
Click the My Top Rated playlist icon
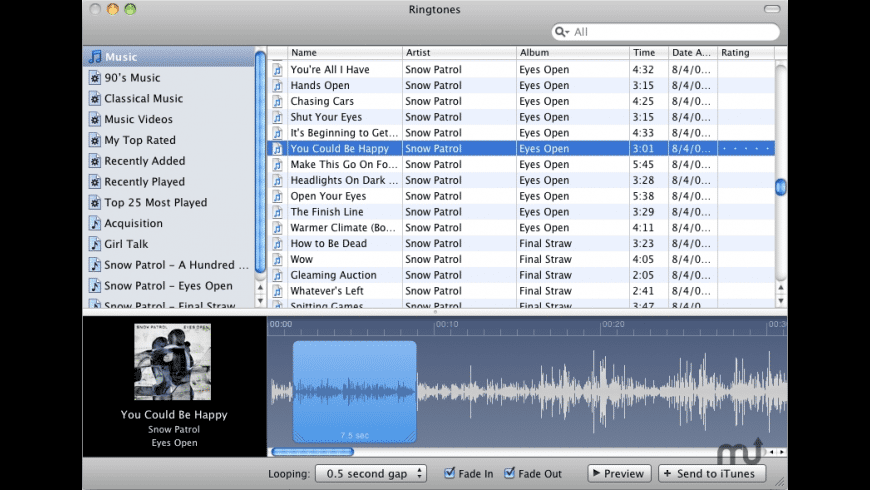(95, 140)
